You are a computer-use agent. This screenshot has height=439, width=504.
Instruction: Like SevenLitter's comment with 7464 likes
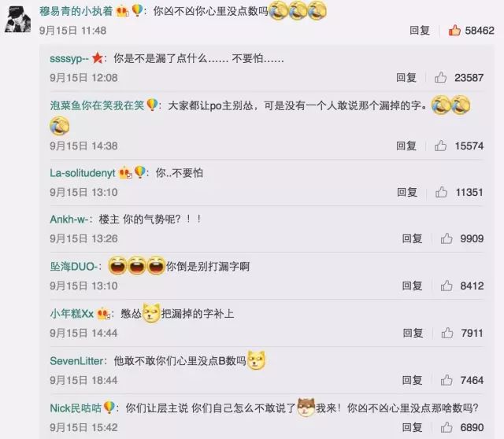coord(447,380)
